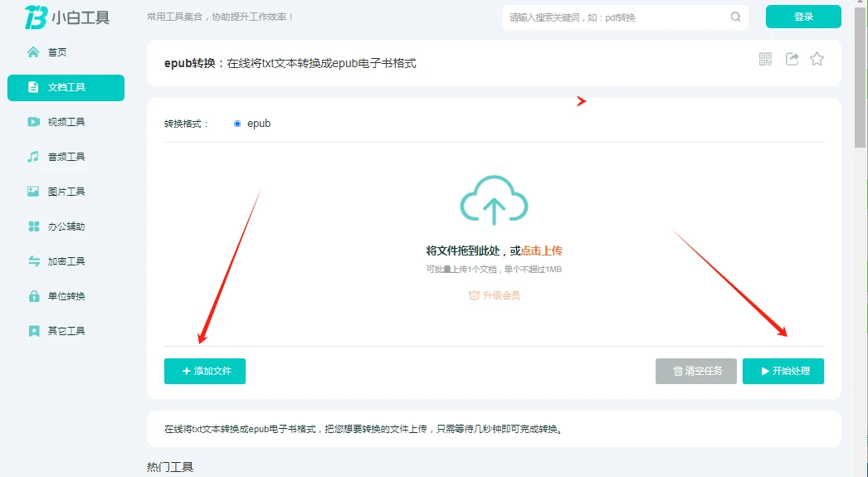Click the crown icon beside 升级会员
This screenshot has height=477, width=868.
(474, 295)
